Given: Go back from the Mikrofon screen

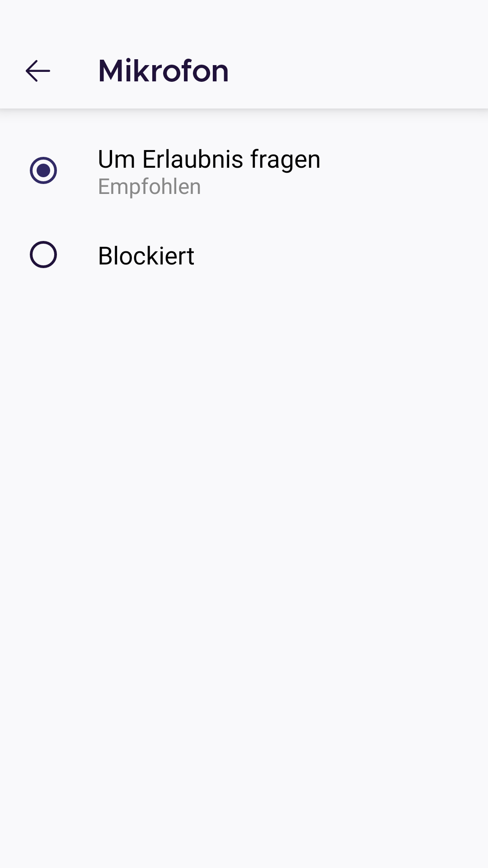Looking at the screenshot, I should tap(38, 71).
